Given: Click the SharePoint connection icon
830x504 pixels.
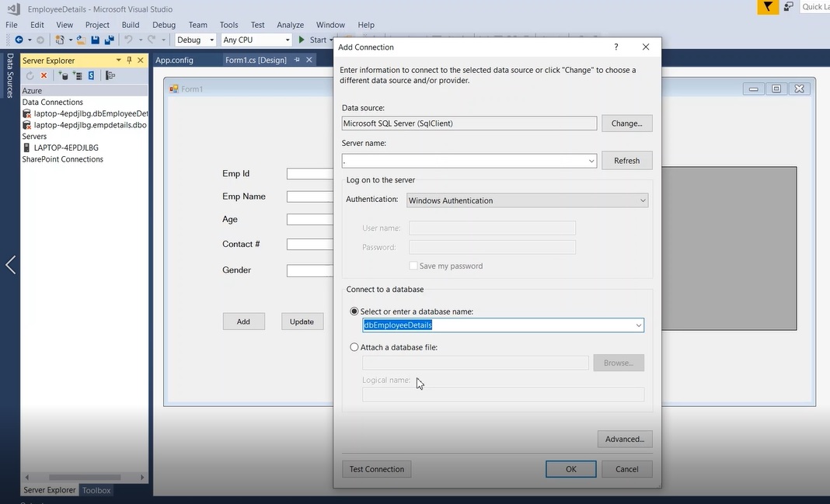Looking at the screenshot, I should (91, 75).
